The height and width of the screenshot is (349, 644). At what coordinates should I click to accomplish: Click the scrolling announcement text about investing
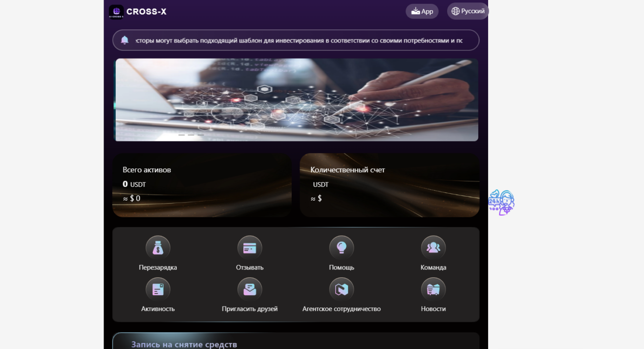coord(299,40)
